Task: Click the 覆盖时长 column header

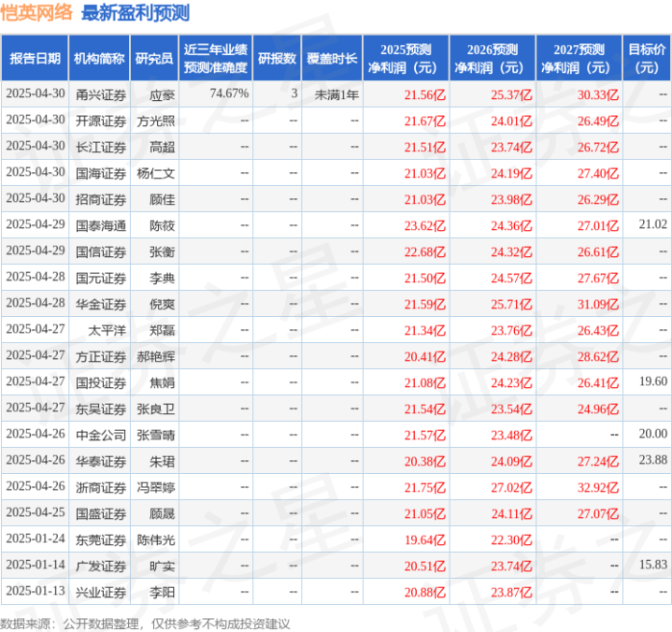Action: pos(332,58)
